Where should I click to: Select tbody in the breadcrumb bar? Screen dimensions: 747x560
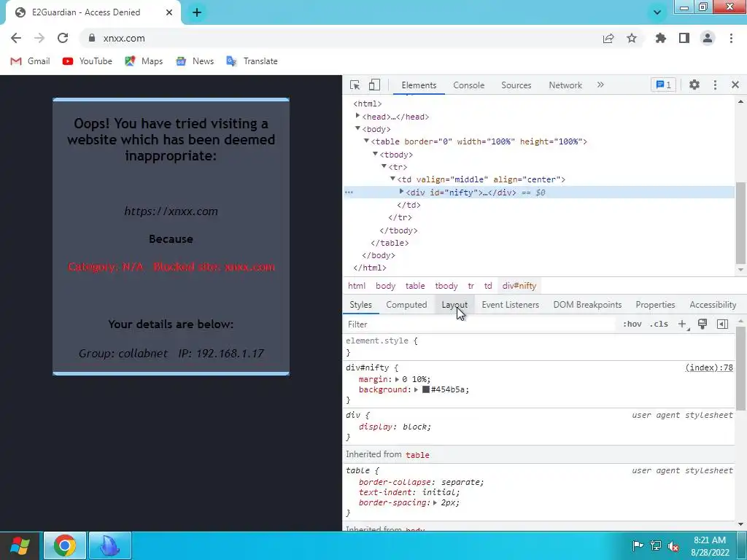[x=446, y=286]
